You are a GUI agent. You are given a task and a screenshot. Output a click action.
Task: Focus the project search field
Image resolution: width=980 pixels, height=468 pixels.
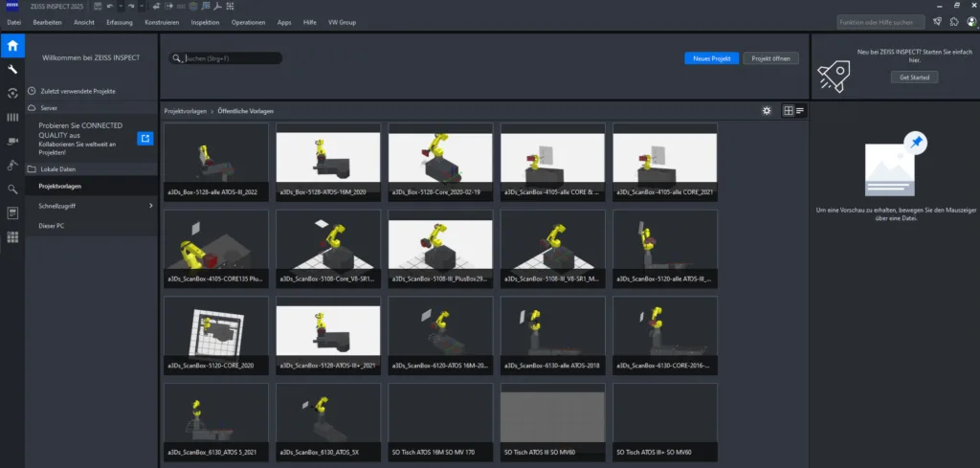point(225,58)
